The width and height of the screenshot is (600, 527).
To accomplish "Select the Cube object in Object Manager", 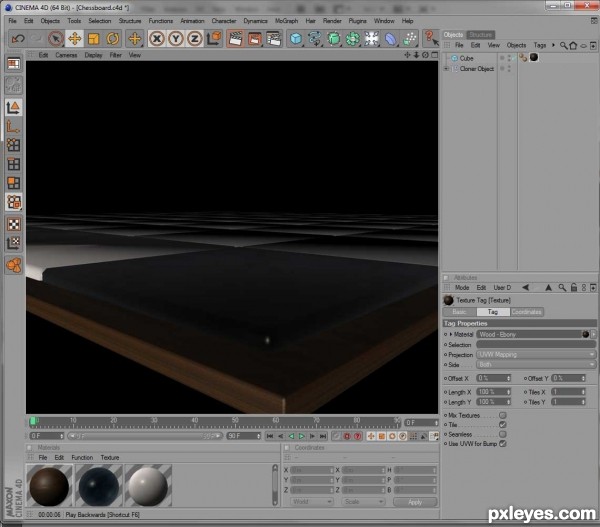I will [466, 58].
